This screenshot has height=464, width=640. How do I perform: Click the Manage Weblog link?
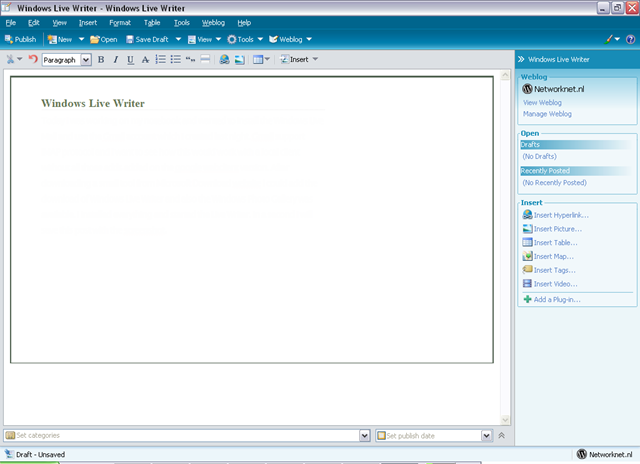547,114
